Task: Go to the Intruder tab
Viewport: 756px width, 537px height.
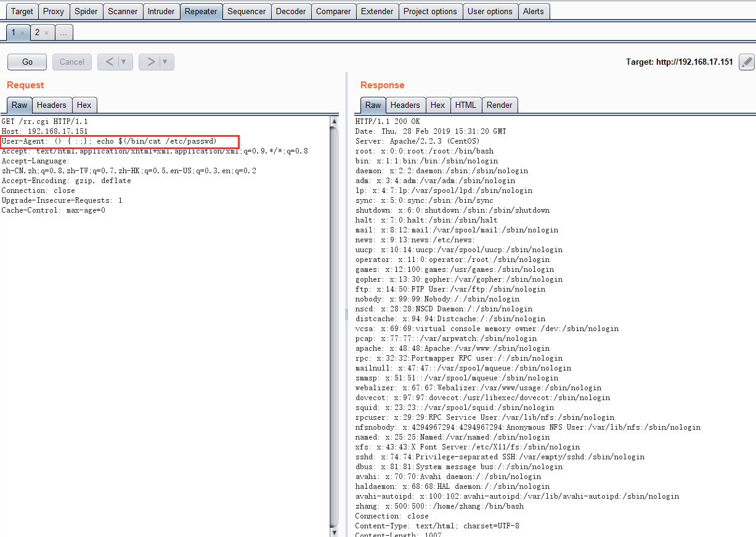Action: point(161,11)
